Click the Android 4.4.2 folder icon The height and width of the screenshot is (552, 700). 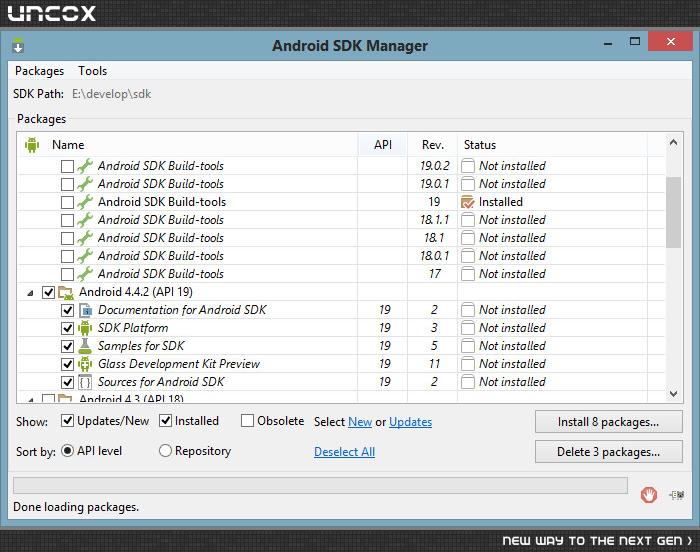click(x=66, y=293)
